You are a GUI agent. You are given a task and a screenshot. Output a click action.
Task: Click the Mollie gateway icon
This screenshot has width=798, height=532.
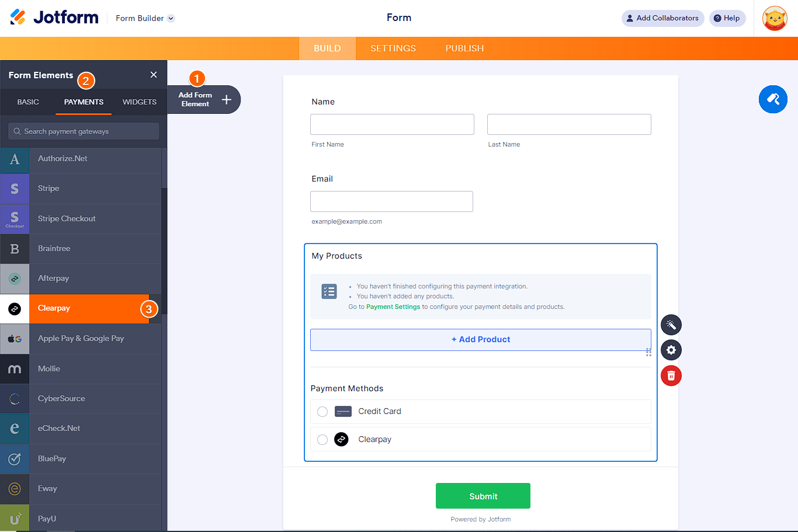pyautogui.click(x=15, y=369)
